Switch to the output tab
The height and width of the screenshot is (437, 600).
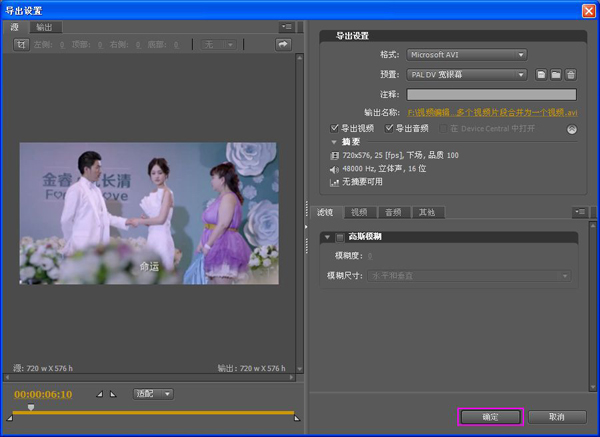point(45,27)
